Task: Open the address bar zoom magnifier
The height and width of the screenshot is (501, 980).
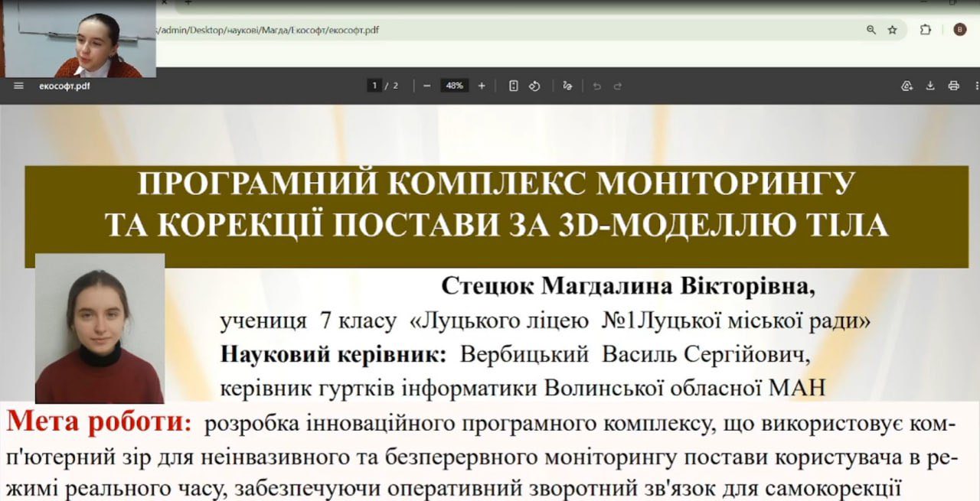Action: tap(871, 30)
